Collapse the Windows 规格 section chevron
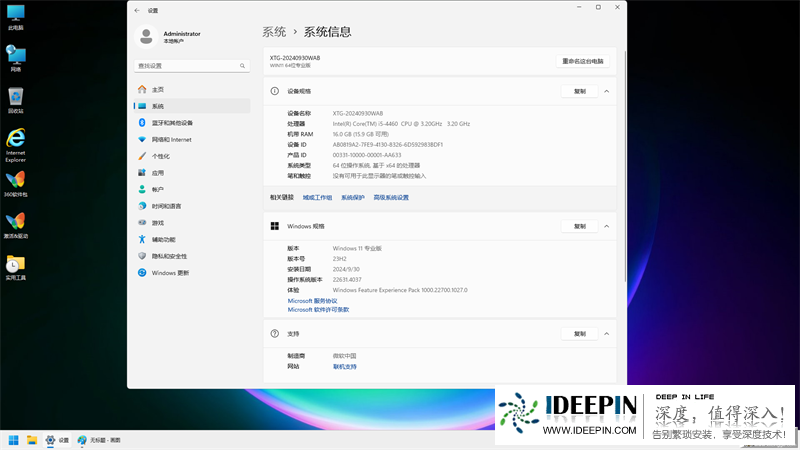The height and width of the screenshot is (450, 800). coord(607,226)
